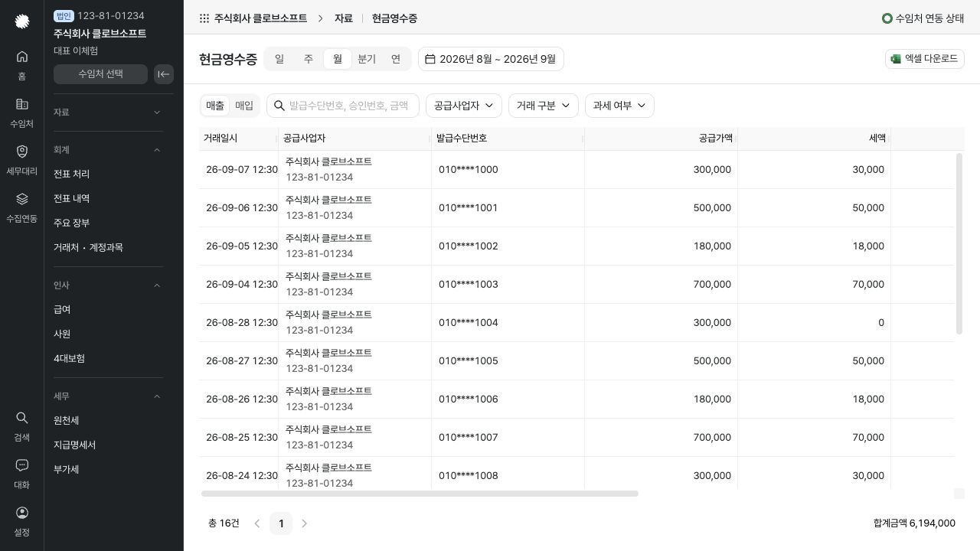Click the 수임처 선택 button
This screenshot has width=980, height=551.
(x=100, y=74)
